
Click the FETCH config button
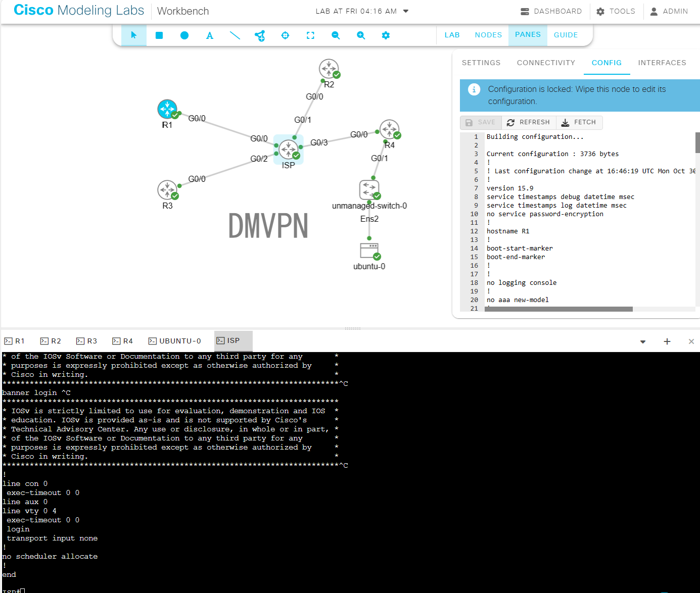tap(579, 122)
